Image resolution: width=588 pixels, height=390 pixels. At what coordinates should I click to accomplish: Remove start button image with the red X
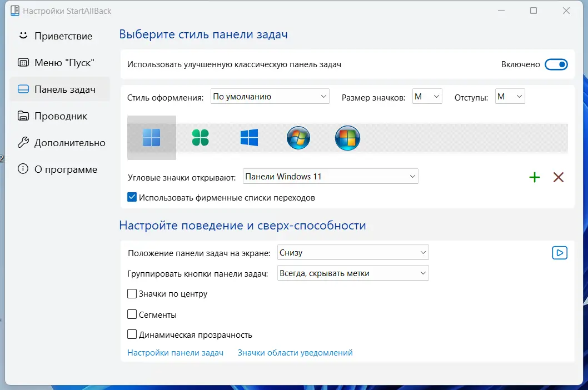tap(559, 177)
